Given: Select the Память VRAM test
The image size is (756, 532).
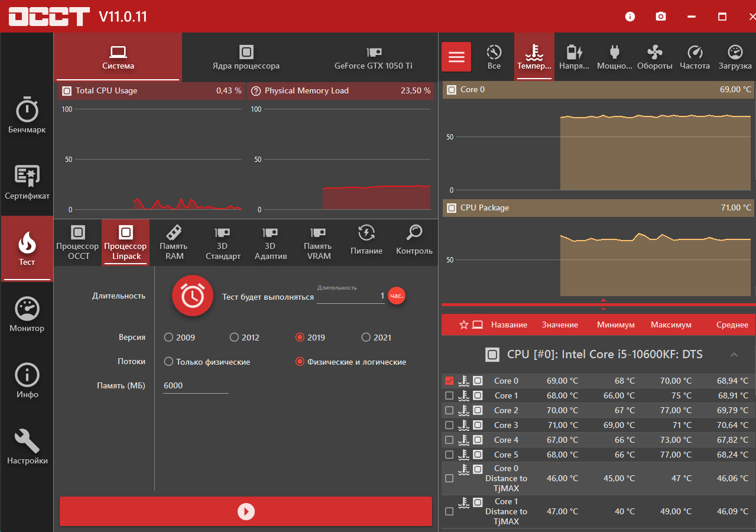Looking at the screenshot, I should pos(319,242).
